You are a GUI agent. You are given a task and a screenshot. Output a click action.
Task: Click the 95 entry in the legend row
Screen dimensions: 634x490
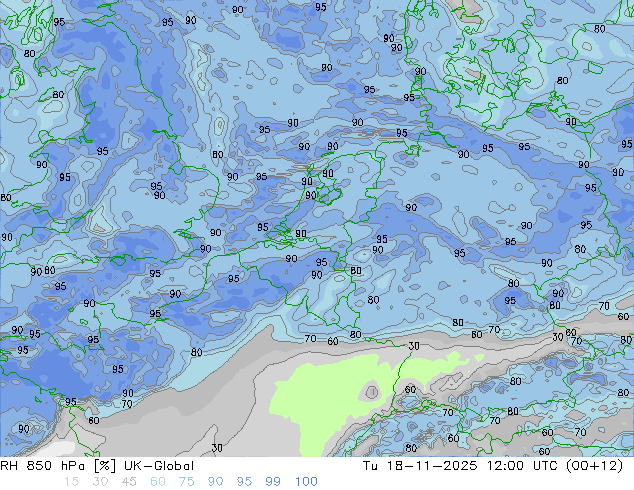pos(244,481)
